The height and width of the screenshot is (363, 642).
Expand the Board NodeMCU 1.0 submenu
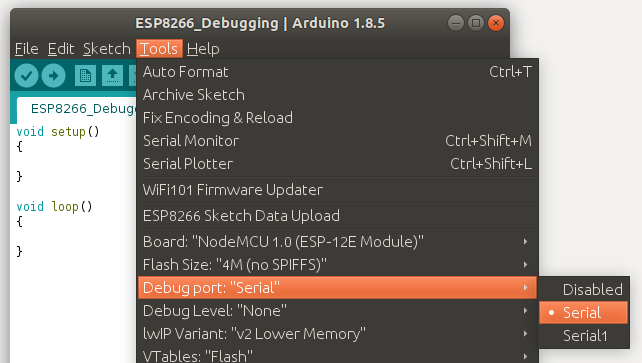point(337,242)
